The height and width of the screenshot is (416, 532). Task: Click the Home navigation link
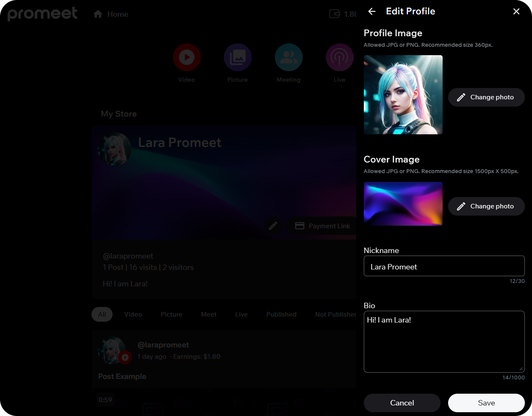click(x=111, y=14)
